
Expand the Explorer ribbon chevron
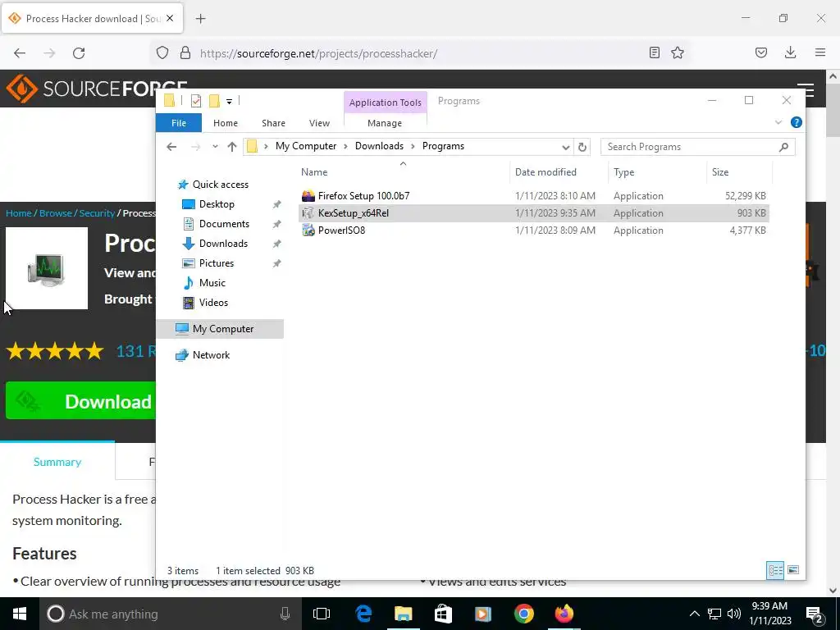(778, 123)
